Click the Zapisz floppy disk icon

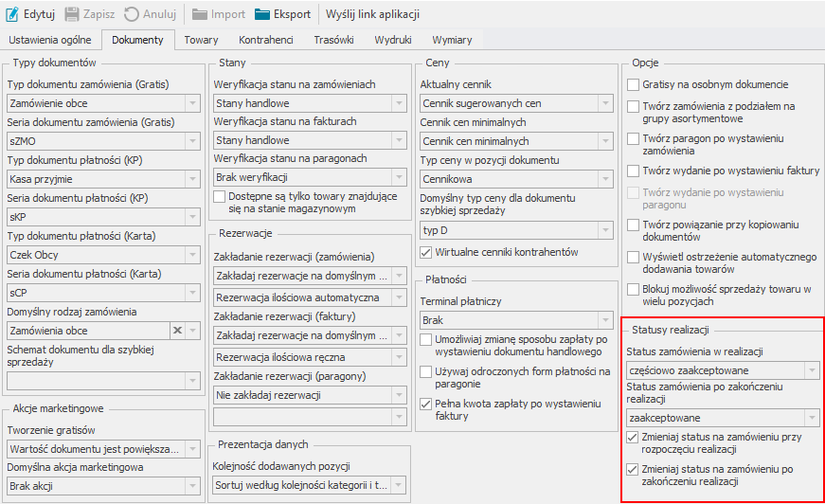click(x=72, y=14)
